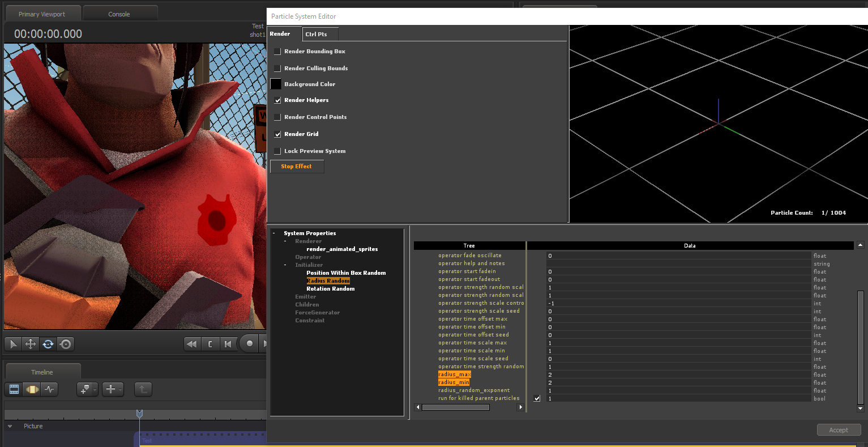Click the add bookmark icon in Timeline

84,389
